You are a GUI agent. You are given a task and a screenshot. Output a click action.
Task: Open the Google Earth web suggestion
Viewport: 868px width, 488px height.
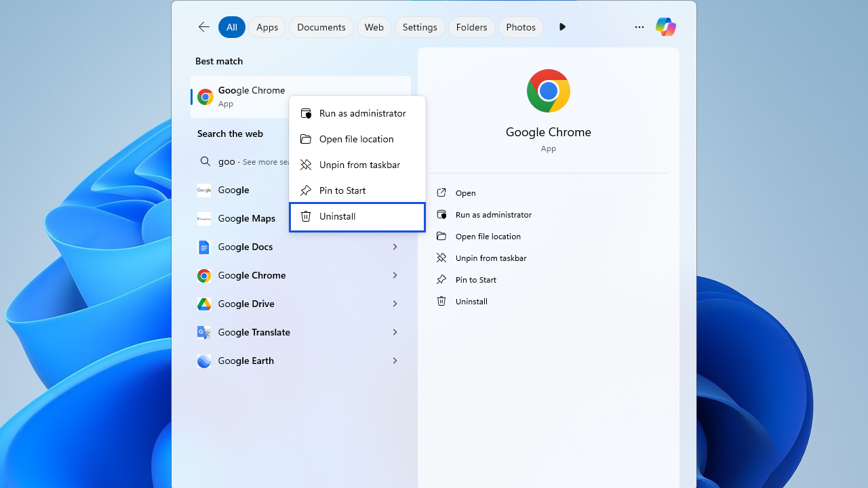click(x=301, y=361)
